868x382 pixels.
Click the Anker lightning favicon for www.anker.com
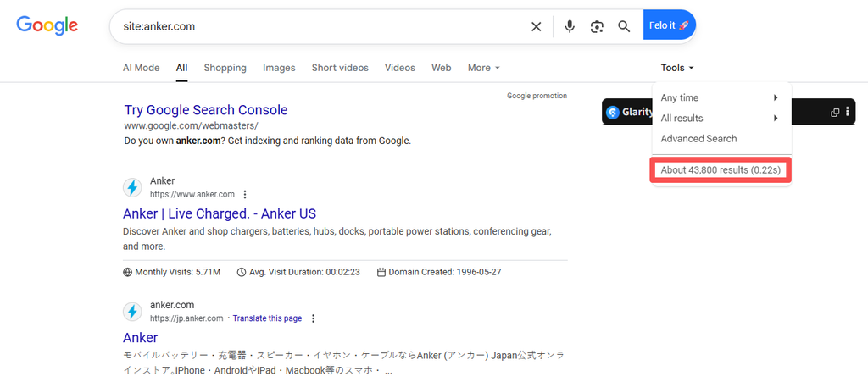[x=131, y=187]
